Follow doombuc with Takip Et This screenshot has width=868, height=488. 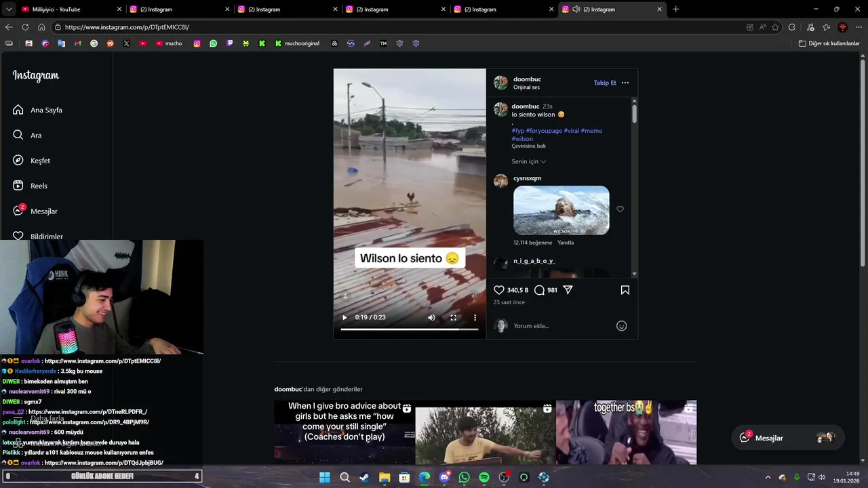tap(605, 83)
